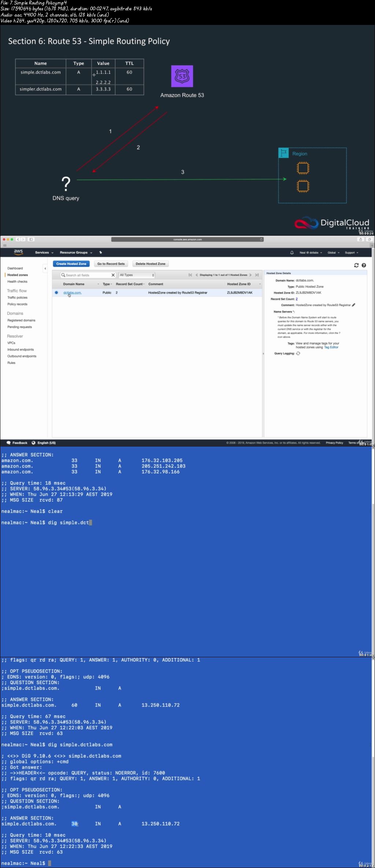Screen dimensions: 375x868
Task: Go to first page of hosted zones
Action: 190,275
